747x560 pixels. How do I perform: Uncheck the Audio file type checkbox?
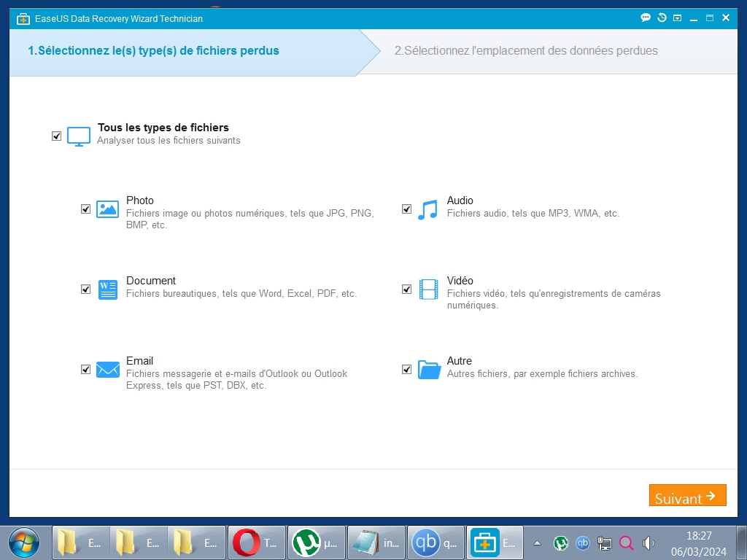click(x=407, y=209)
